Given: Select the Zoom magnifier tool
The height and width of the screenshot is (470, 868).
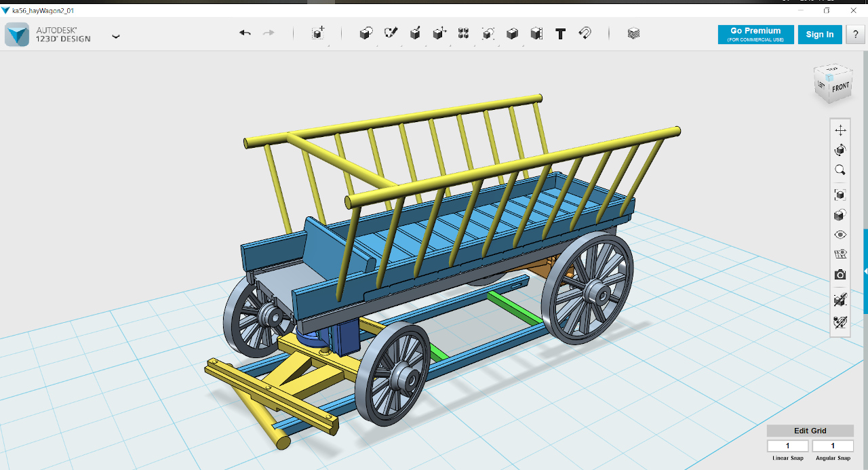Looking at the screenshot, I should tap(840, 170).
